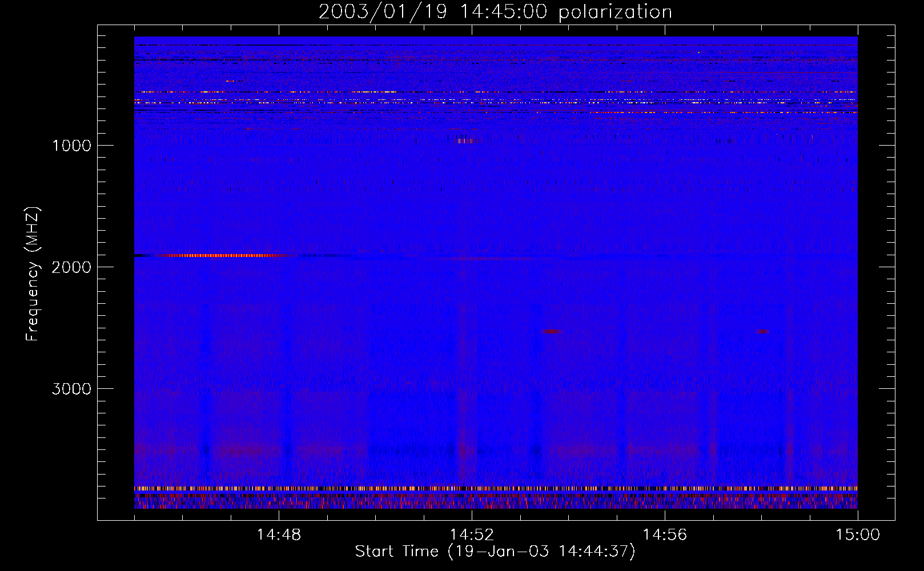Viewport: 924px width, 571px height.
Task: Click the 15:00 time tick label
Action: pyautogui.click(x=858, y=535)
